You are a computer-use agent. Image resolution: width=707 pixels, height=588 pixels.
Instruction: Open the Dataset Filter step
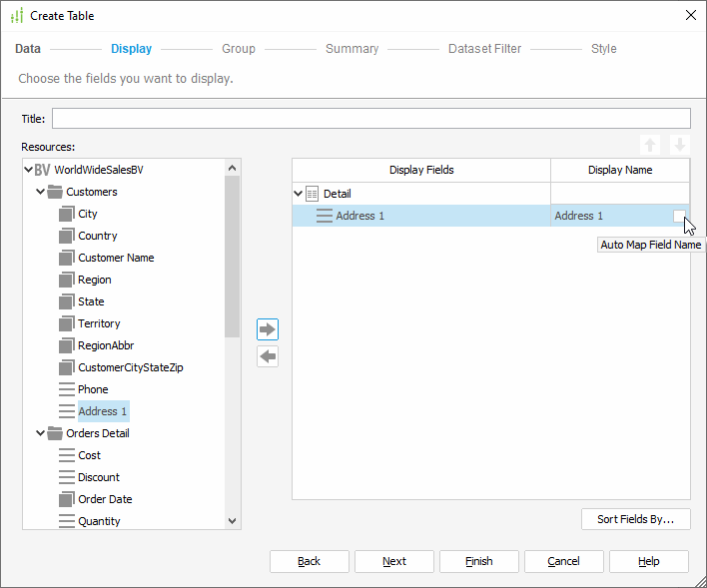click(484, 49)
